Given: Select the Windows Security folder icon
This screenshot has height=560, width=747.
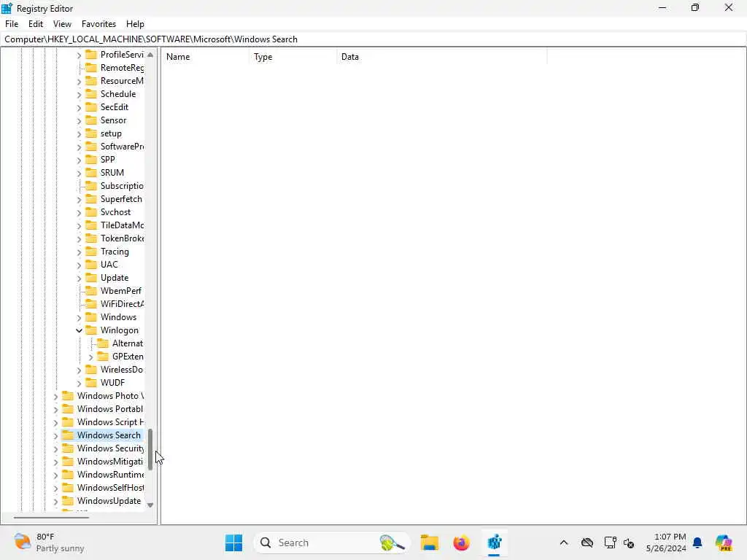Looking at the screenshot, I should [68, 448].
